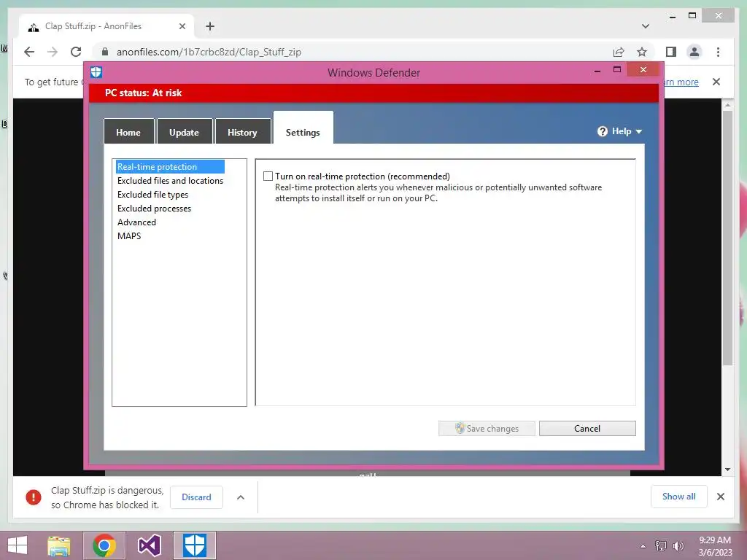Viewport: 747px width, 560px height.
Task: Toggle Chrome side panel
Action: (x=671, y=52)
